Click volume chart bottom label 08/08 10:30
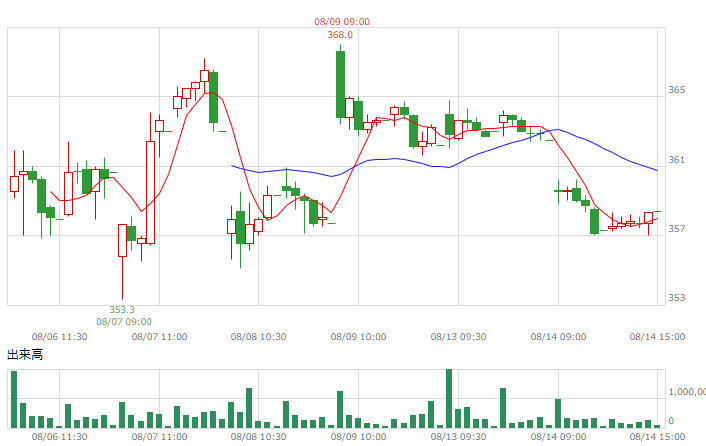 [258, 437]
